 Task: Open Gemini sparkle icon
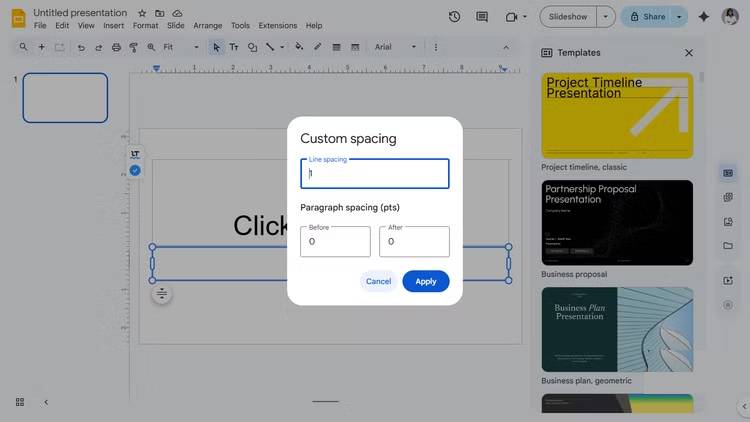tap(704, 17)
